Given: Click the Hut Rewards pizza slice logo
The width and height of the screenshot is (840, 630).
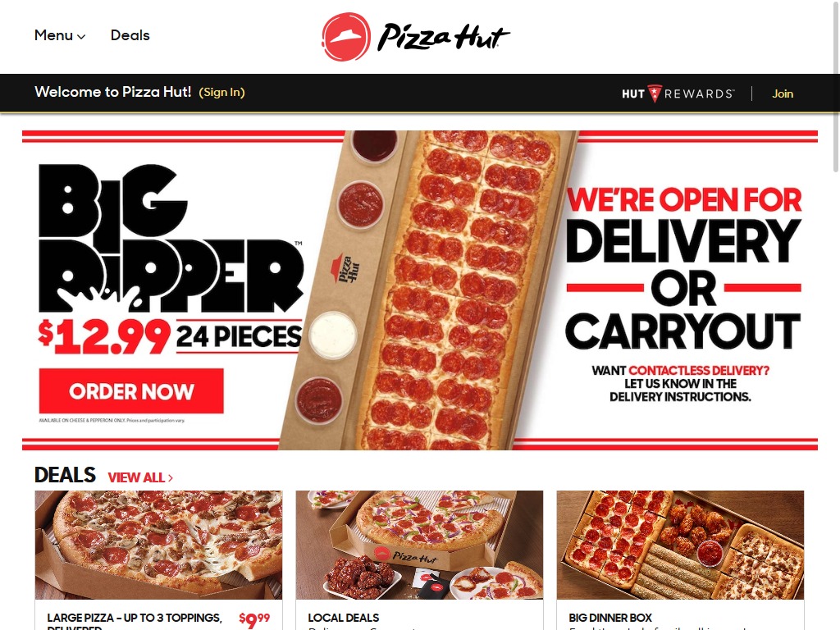Looking at the screenshot, I should (654, 94).
